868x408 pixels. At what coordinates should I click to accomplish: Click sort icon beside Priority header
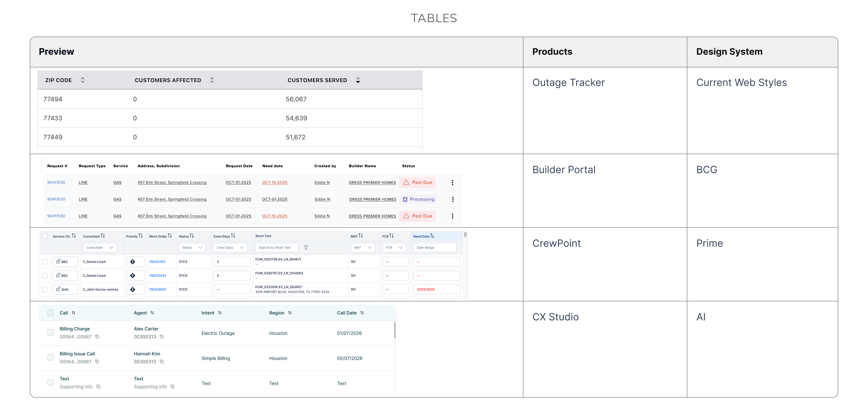(141, 236)
